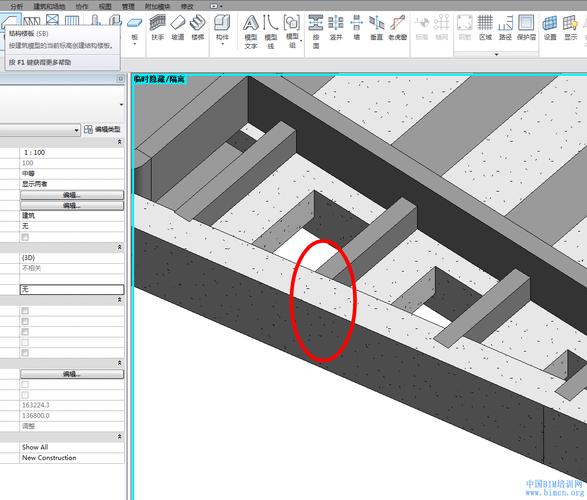Open the 构件 component dropdown arrow
Viewport: 587px width, 500px height.
(222, 45)
